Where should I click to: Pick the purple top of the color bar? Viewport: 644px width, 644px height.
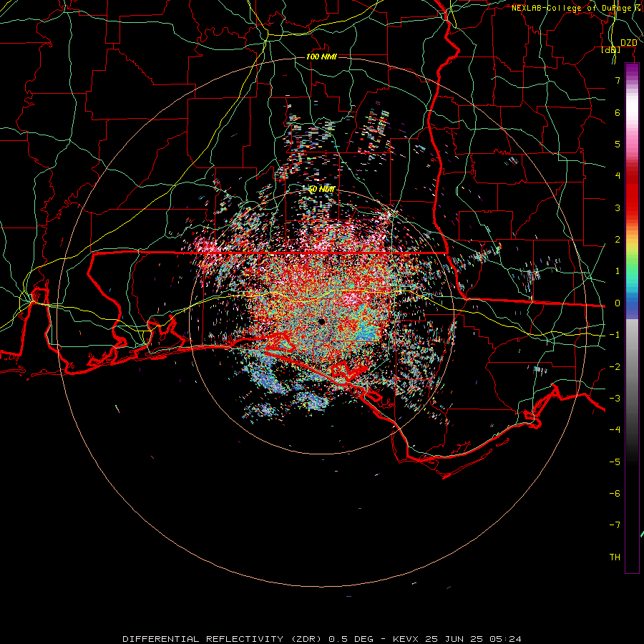[x=632, y=70]
